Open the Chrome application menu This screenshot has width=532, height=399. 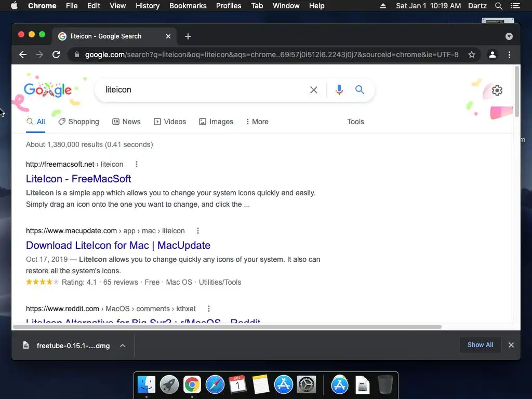point(42,6)
